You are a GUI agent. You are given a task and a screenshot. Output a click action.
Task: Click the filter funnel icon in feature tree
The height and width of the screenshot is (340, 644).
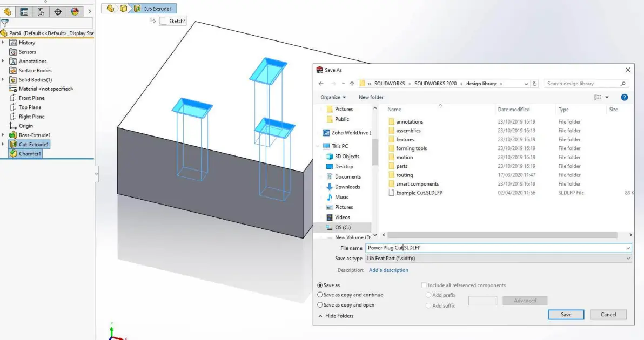pyautogui.click(x=5, y=23)
